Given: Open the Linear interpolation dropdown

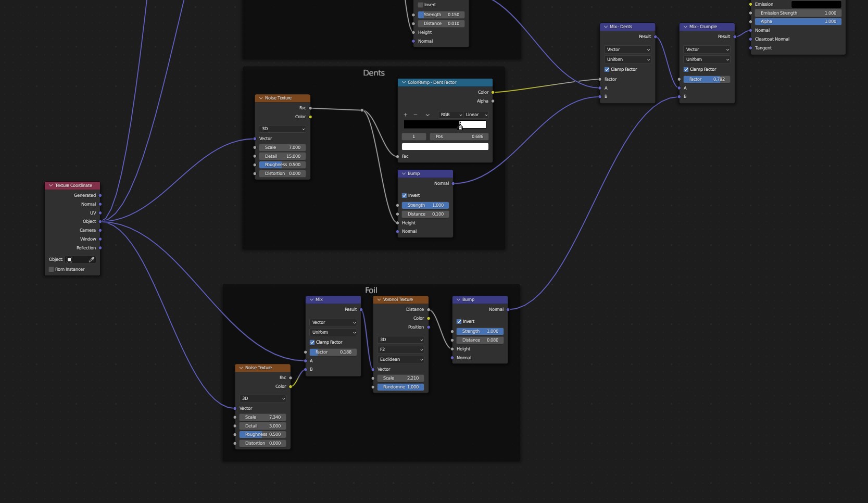Looking at the screenshot, I should pos(476,115).
